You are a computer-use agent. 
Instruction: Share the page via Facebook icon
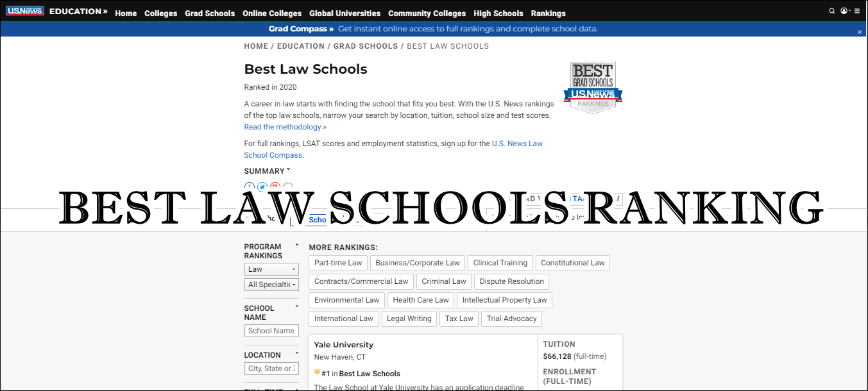[249, 187]
